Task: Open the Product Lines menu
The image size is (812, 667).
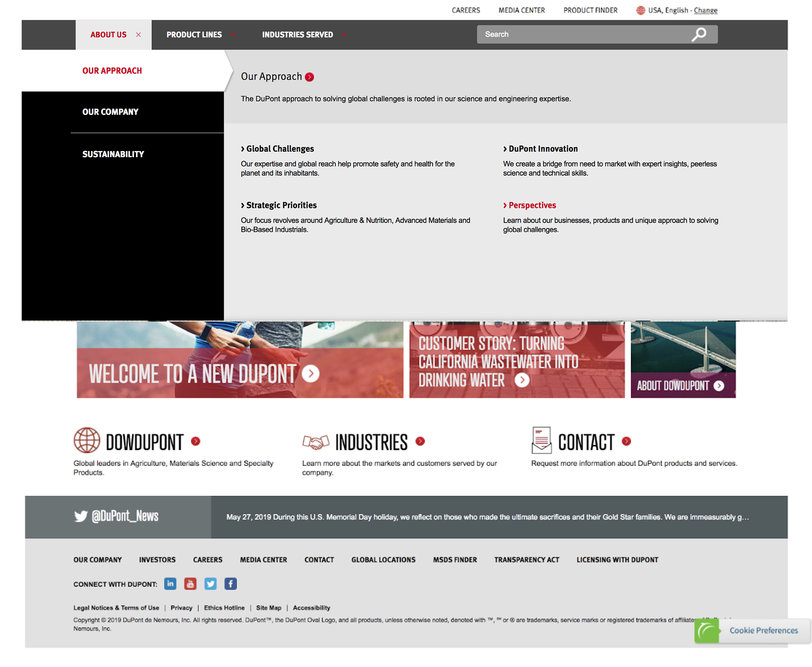Action: (x=194, y=35)
